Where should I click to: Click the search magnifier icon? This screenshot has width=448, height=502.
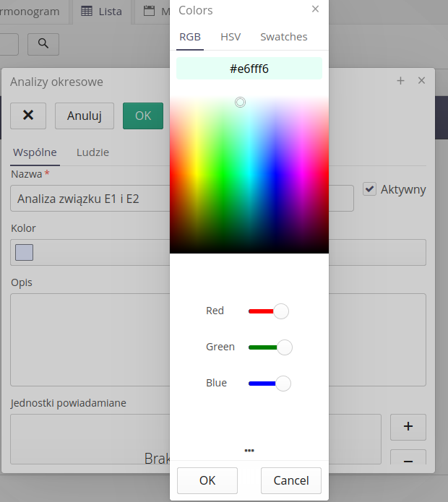(x=43, y=44)
